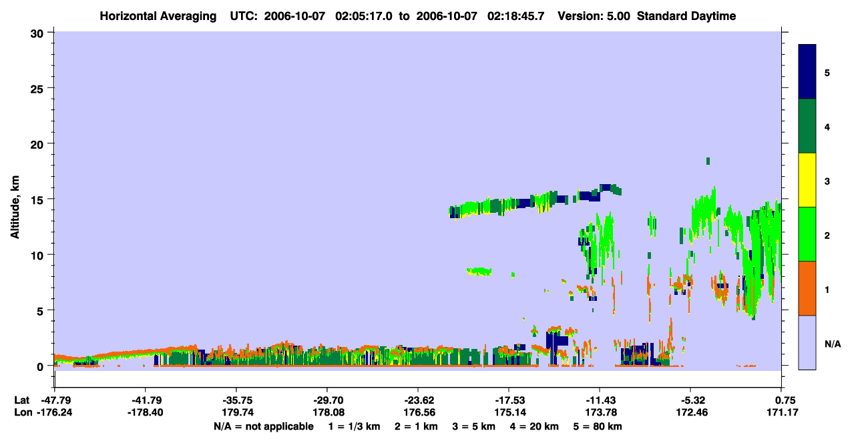868x445 pixels.
Task: Click the yellow colorbar segment labeled 3
Action: pos(807,180)
